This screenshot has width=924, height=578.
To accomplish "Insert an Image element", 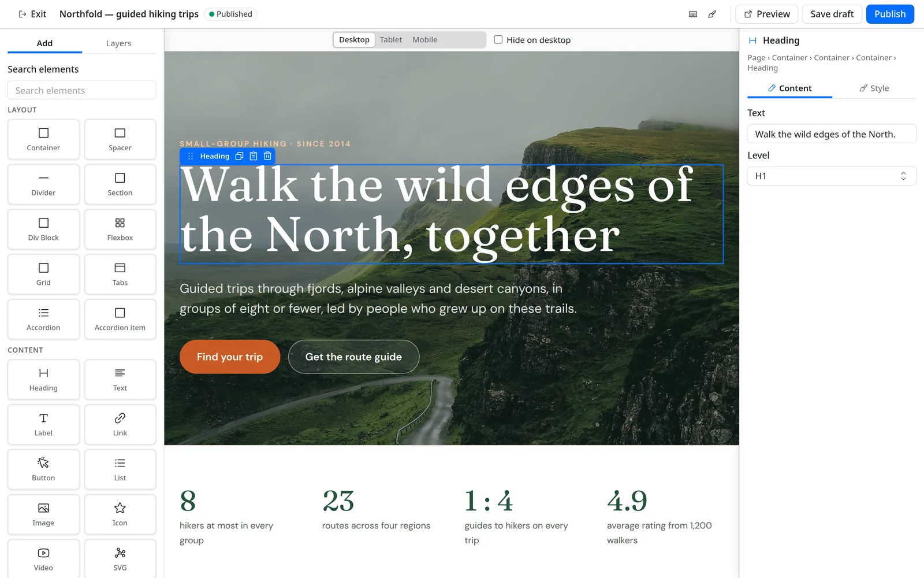I will [43, 515].
